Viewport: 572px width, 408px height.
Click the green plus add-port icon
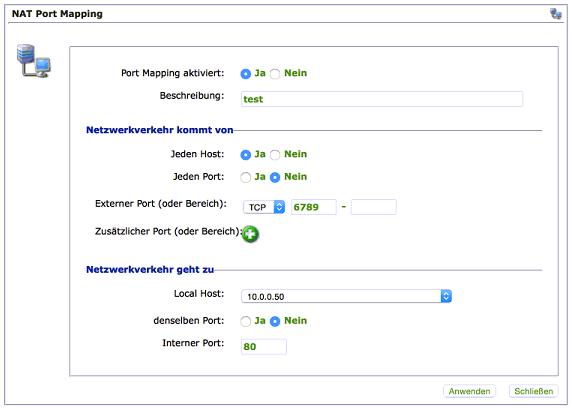point(250,234)
